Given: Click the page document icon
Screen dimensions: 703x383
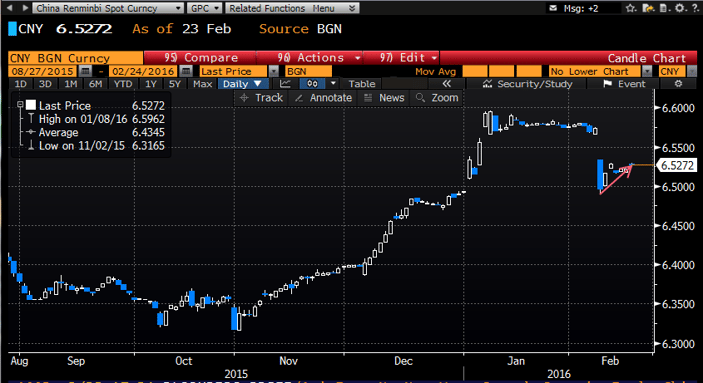Looking at the screenshot, I should pyautogui.click(x=664, y=8).
